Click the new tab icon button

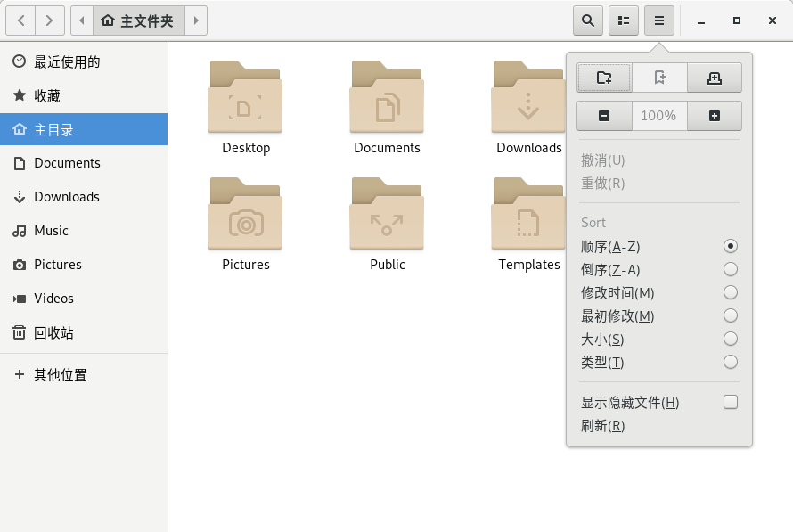pyautogui.click(x=714, y=78)
